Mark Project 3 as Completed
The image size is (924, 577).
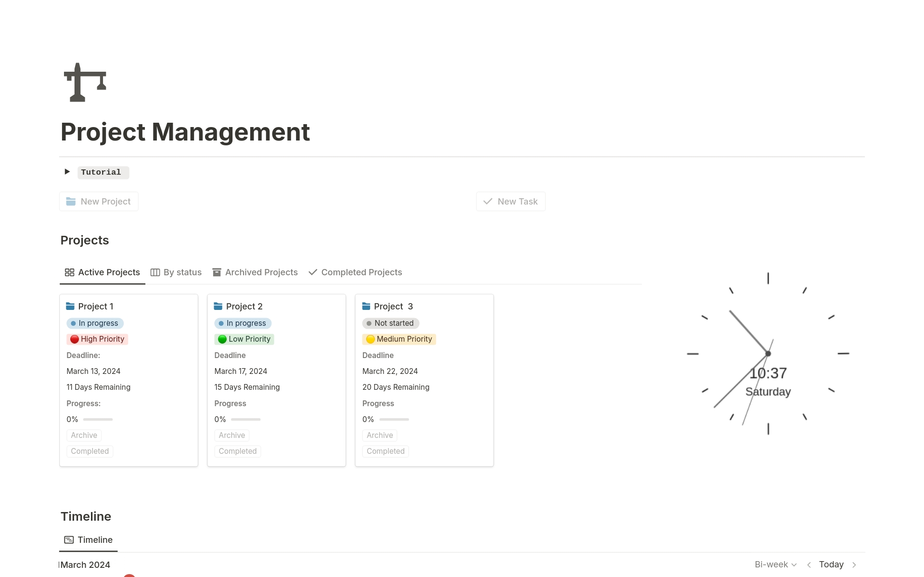click(x=385, y=451)
